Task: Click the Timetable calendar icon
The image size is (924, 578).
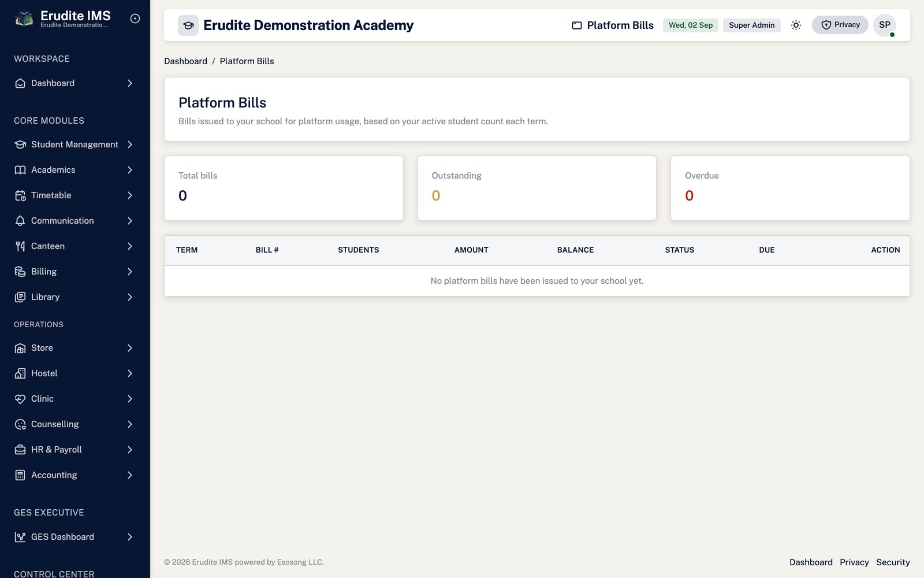Action: pyautogui.click(x=20, y=195)
